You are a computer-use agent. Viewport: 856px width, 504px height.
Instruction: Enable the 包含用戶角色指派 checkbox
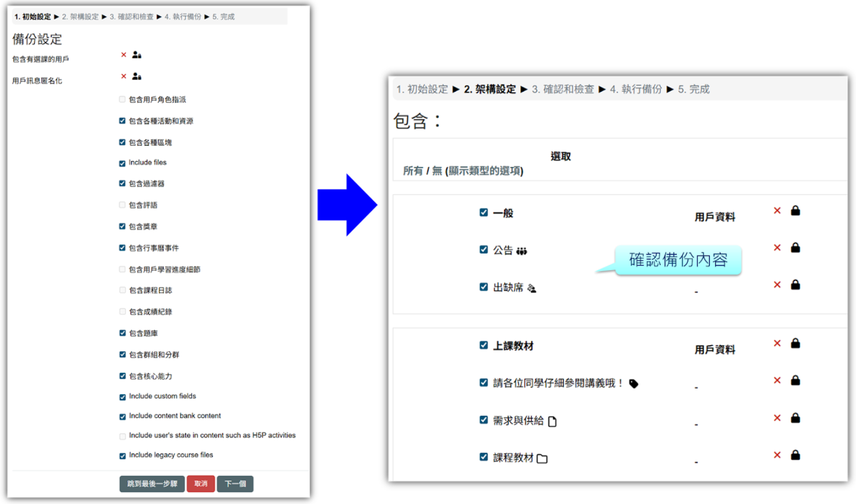coord(122,99)
